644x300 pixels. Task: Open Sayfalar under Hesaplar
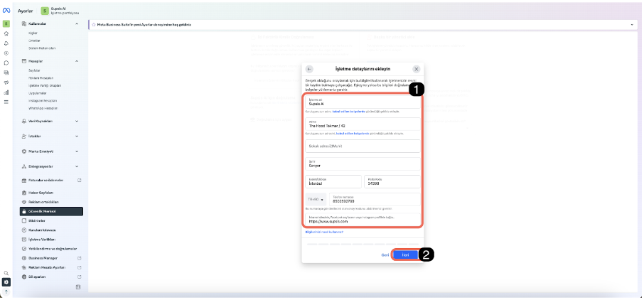tap(34, 70)
